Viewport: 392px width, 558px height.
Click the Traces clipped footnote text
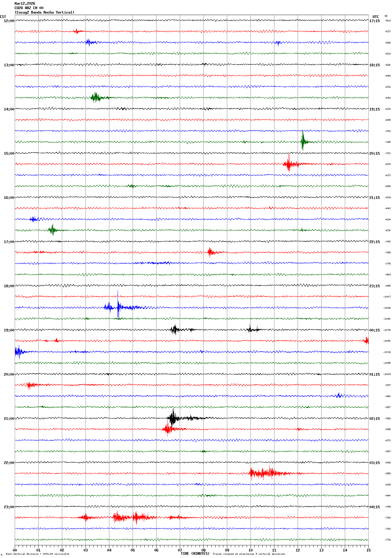point(248,554)
